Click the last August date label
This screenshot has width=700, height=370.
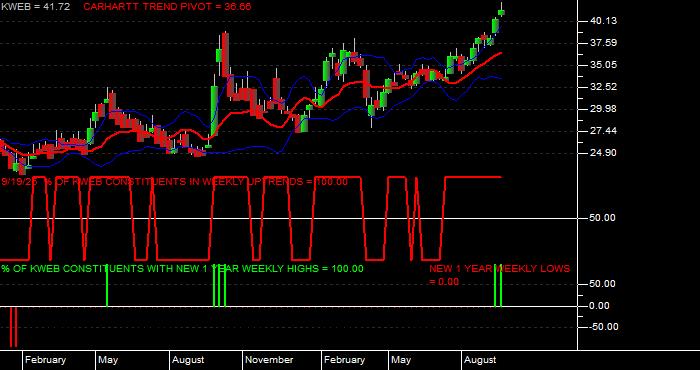pos(480,360)
